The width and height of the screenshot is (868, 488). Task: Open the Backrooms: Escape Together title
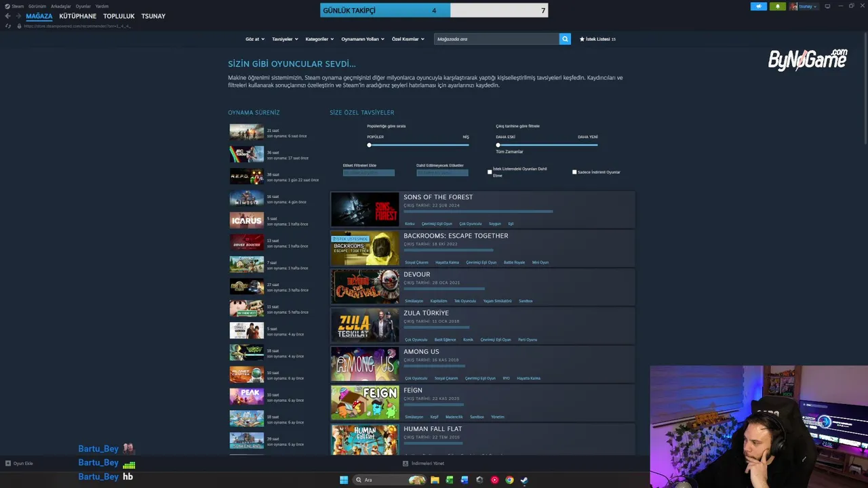pos(456,236)
